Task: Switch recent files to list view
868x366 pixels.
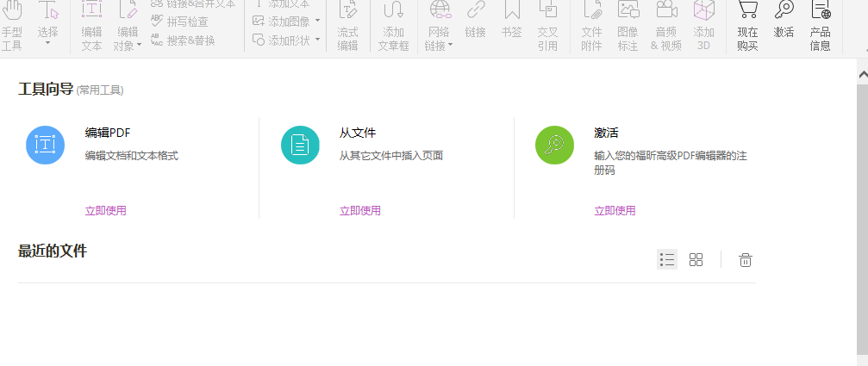Action: pos(667,259)
